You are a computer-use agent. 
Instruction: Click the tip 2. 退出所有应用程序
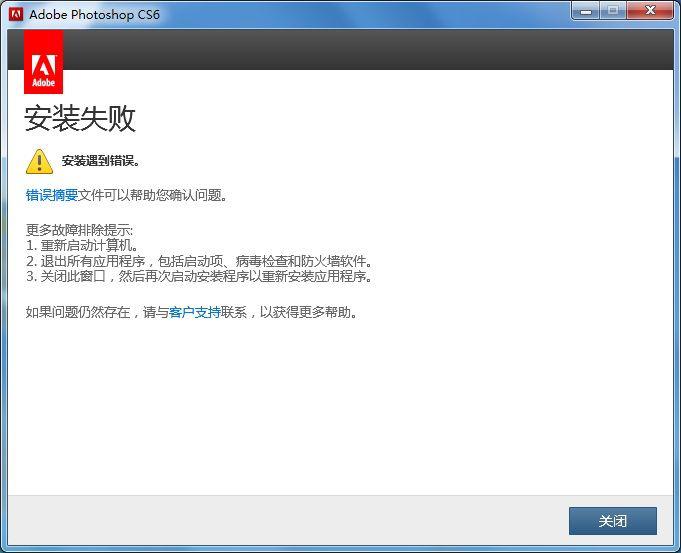point(199,261)
